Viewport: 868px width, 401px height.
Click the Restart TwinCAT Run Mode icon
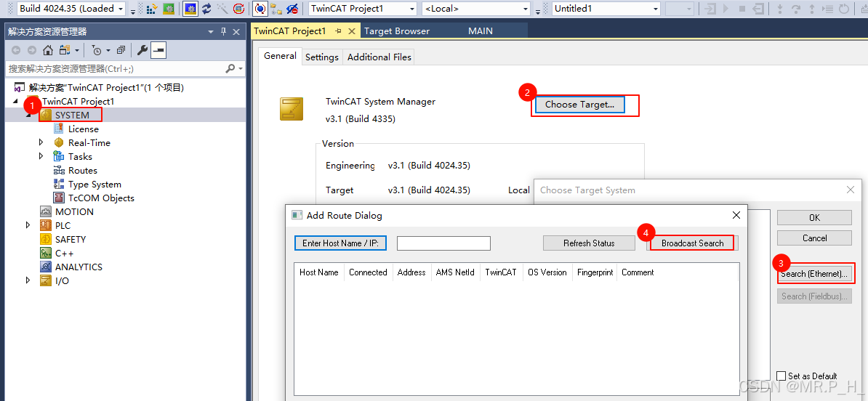(168, 9)
